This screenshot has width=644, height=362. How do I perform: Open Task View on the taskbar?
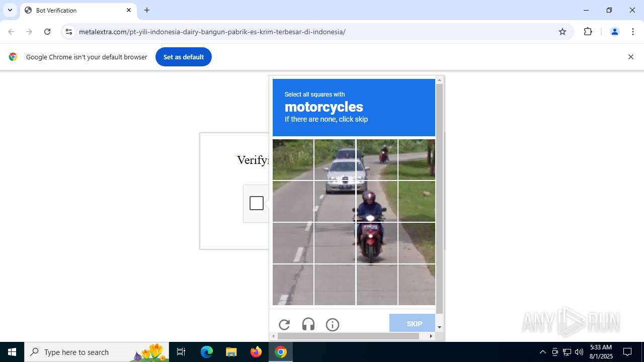181,352
